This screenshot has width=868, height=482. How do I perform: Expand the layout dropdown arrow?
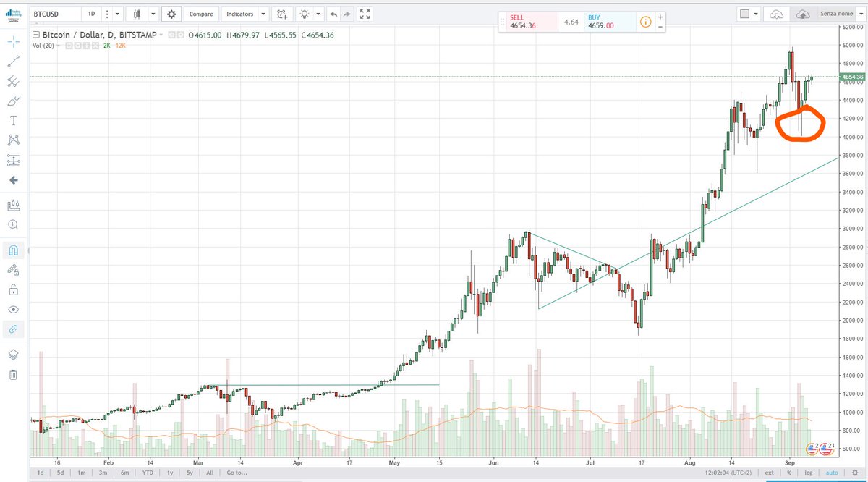coord(756,14)
